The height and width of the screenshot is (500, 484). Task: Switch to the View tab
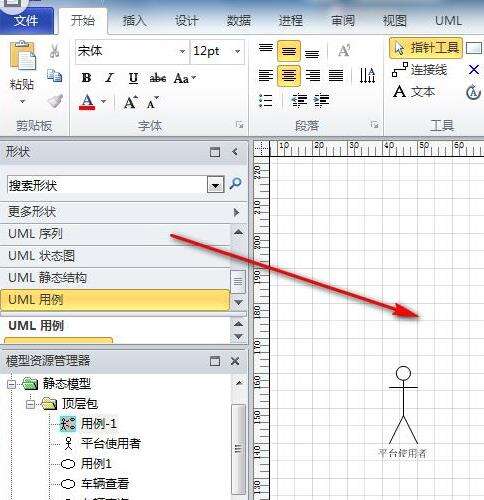click(395, 21)
